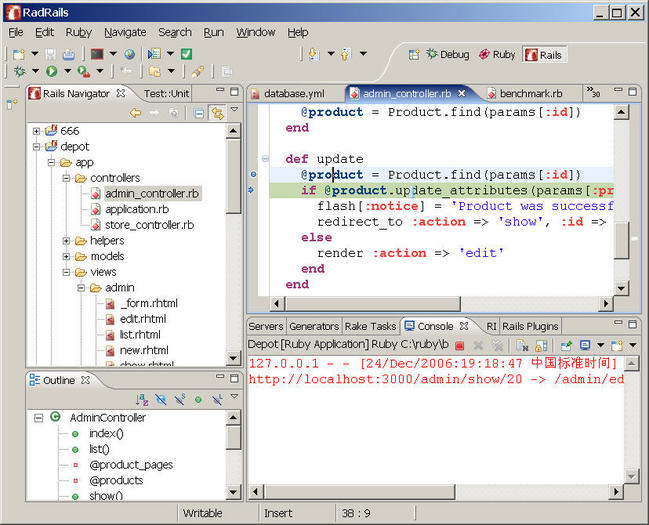Minimize the Outline view panel

[220, 378]
